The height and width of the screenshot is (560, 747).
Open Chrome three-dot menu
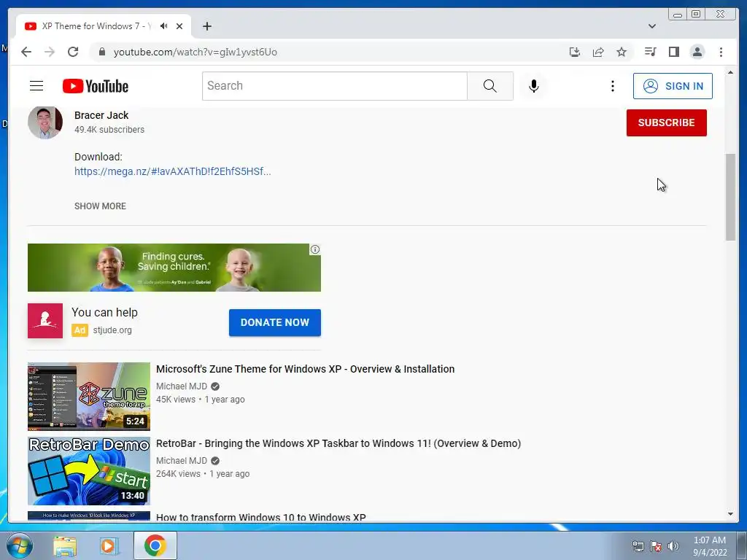pyautogui.click(x=721, y=52)
